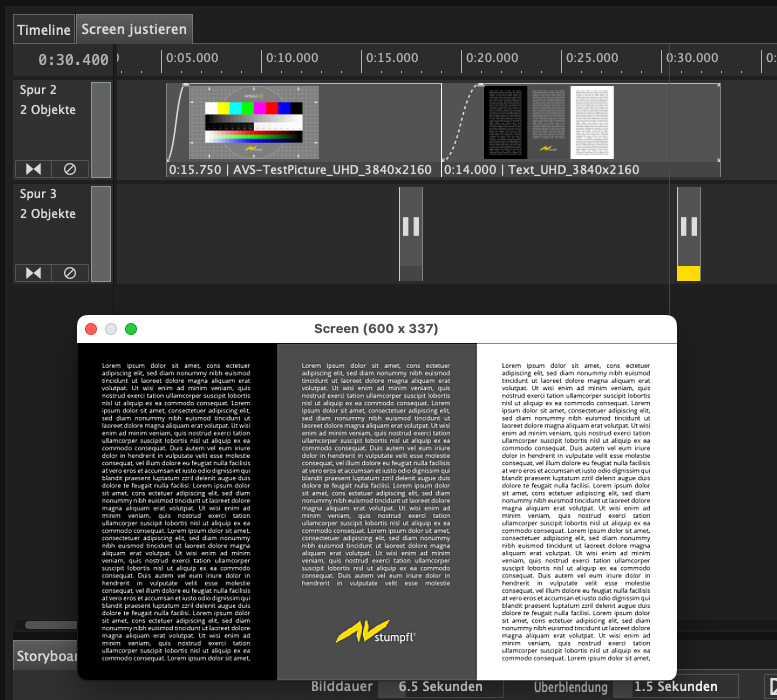
Task: Click the Spur 3 track label
Action: [x=38, y=194]
